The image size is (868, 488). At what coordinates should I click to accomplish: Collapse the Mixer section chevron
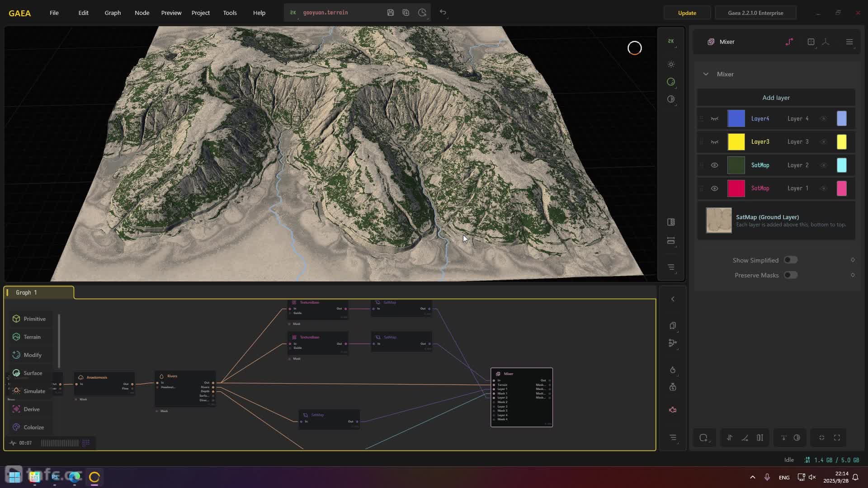tap(706, 74)
